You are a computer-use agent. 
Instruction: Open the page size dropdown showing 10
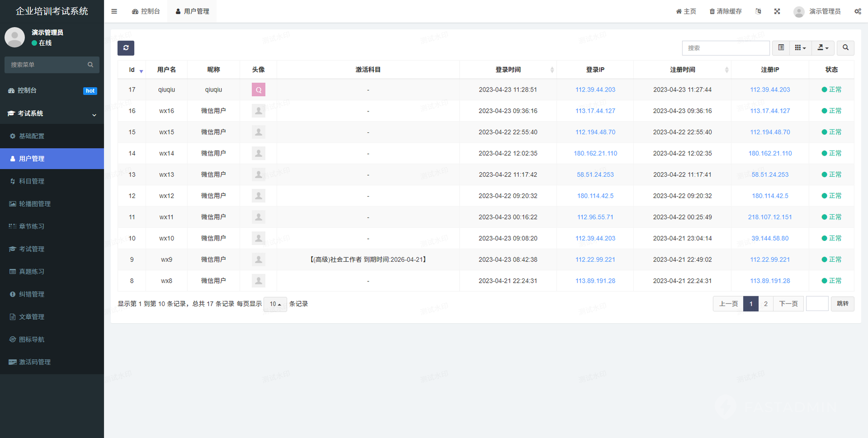[275, 304]
